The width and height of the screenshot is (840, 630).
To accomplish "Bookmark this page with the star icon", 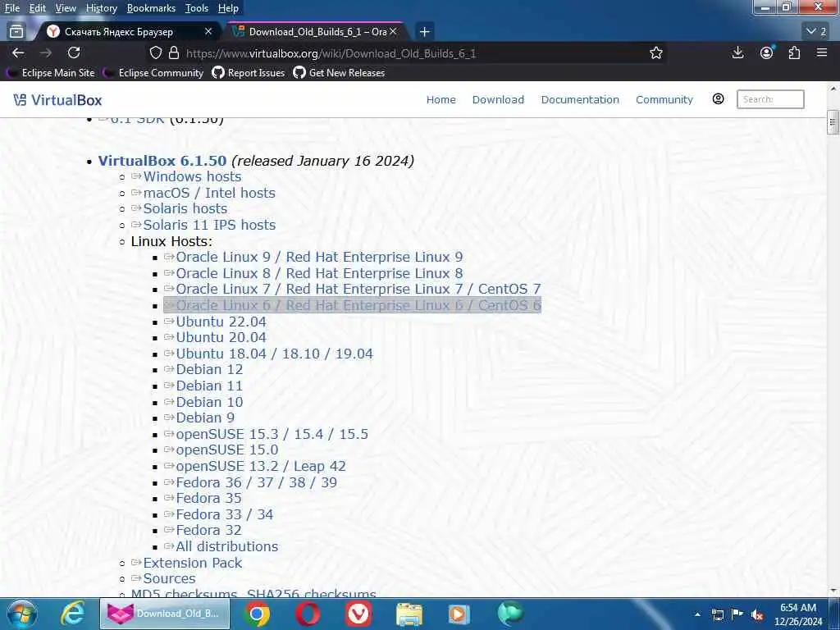I will coord(656,52).
